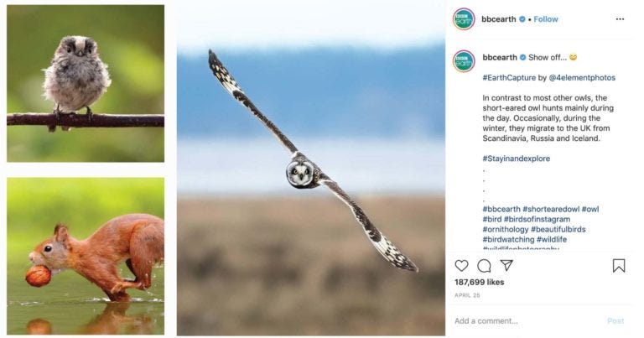Open bbcearth profile from header username
The width and height of the screenshot is (644, 338).
[x=499, y=19]
